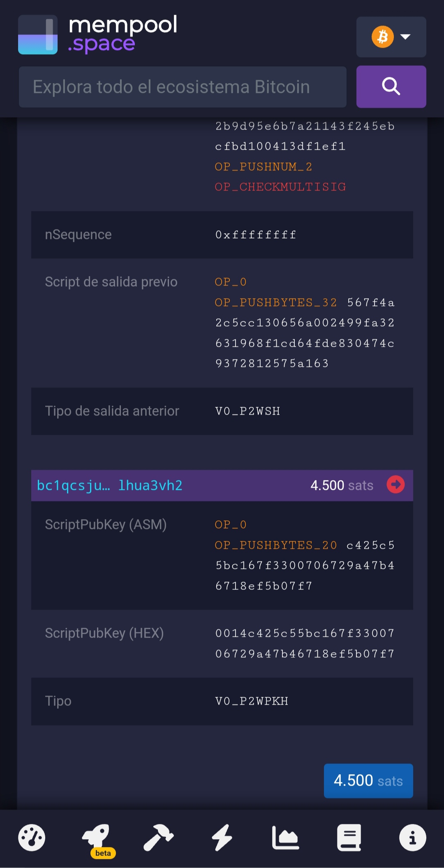
Task: Focus the 'Explora todo el ecosistema Bitcoin' search field
Action: (x=183, y=87)
